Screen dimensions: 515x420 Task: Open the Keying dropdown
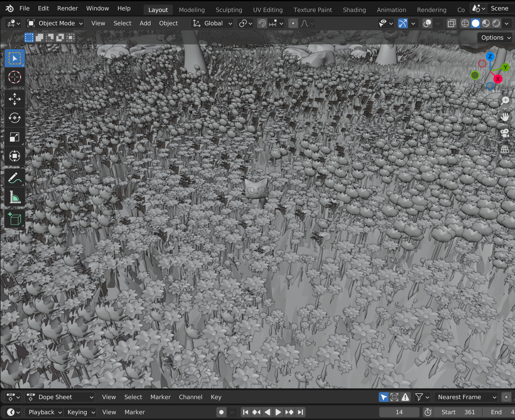[x=80, y=412]
